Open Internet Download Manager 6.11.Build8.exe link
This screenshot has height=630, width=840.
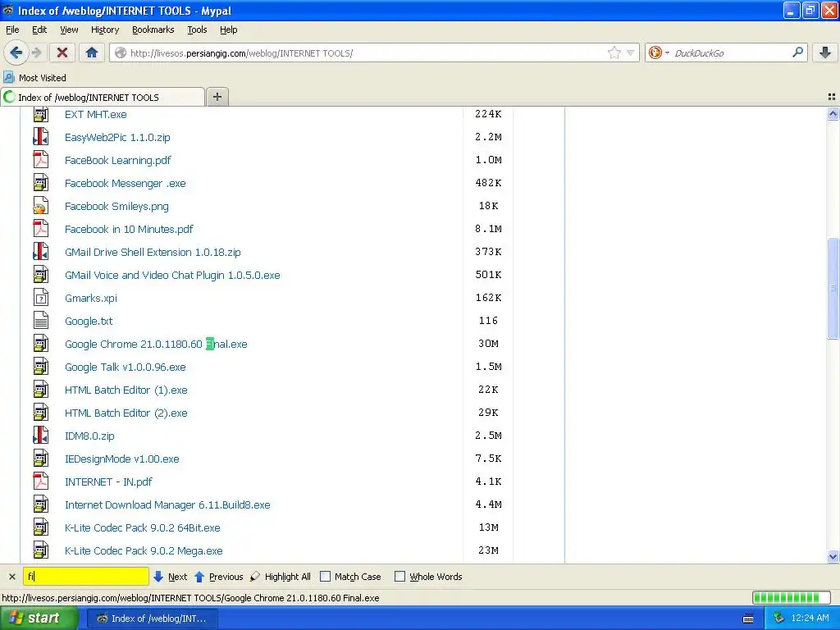[x=167, y=504]
